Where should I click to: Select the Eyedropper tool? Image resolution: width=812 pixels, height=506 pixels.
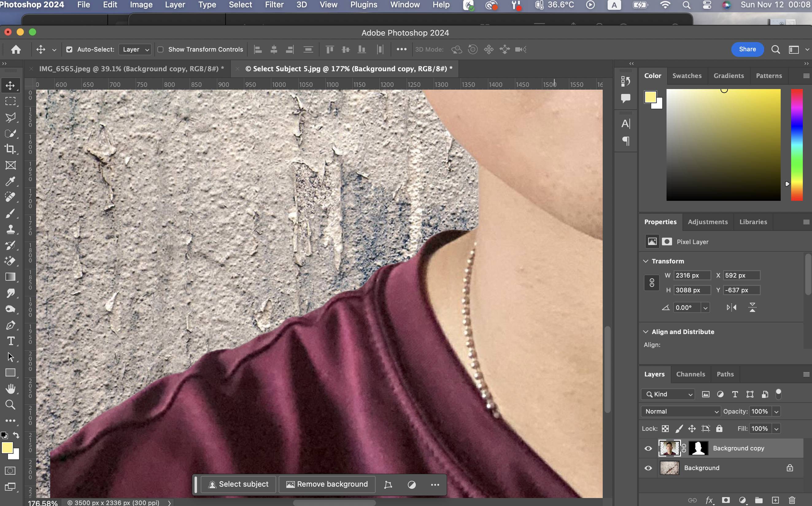(x=10, y=181)
